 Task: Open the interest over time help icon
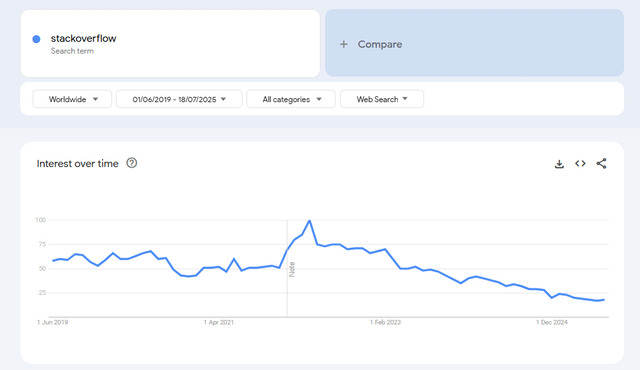131,163
